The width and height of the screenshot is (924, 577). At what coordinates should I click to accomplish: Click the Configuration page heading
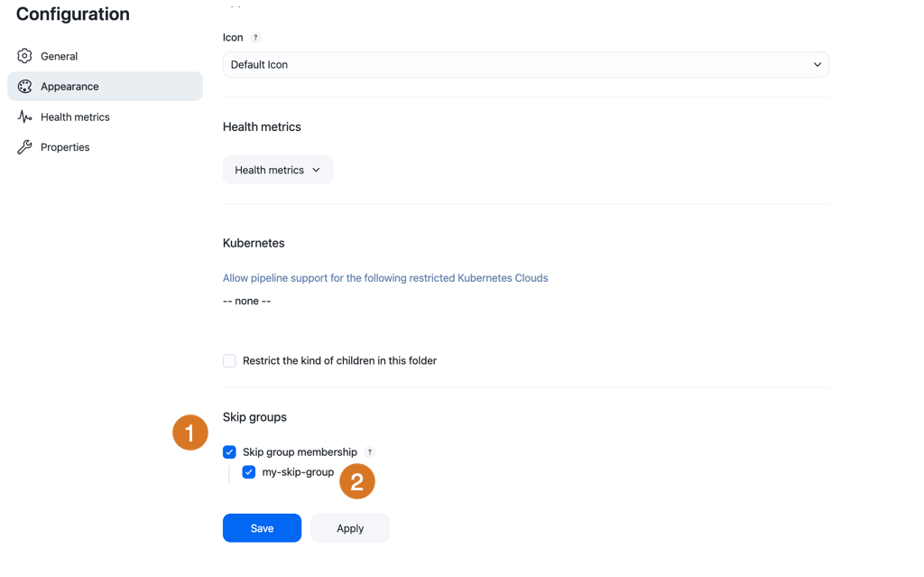(72, 14)
